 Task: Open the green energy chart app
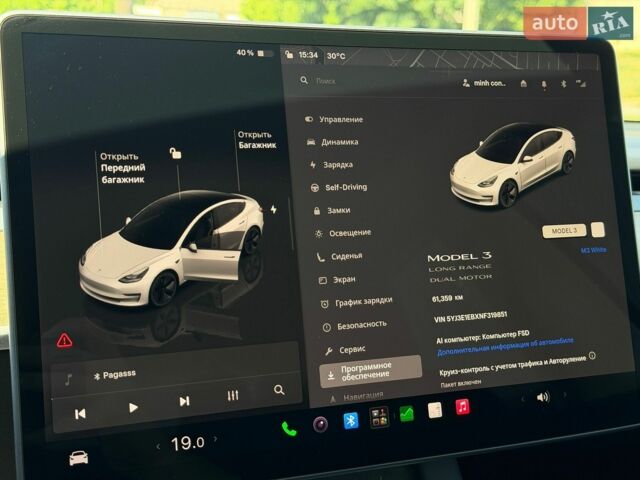[x=407, y=413]
